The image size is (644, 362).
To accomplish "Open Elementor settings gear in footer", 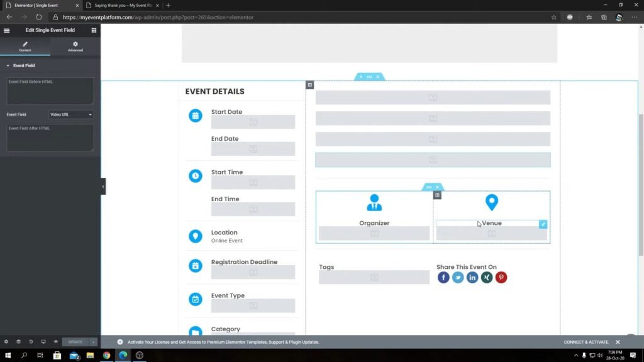I will (6, 342).
